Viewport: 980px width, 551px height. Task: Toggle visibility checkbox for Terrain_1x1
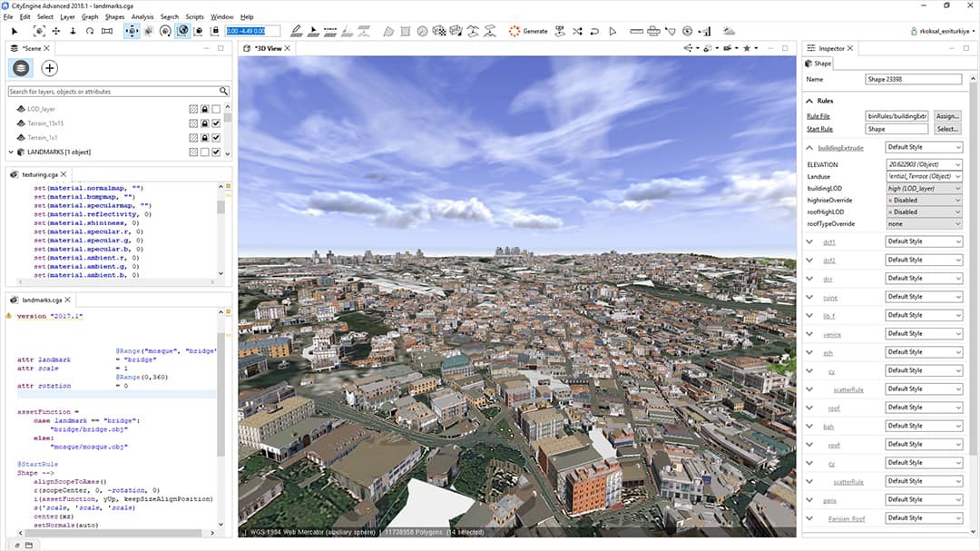216,138
